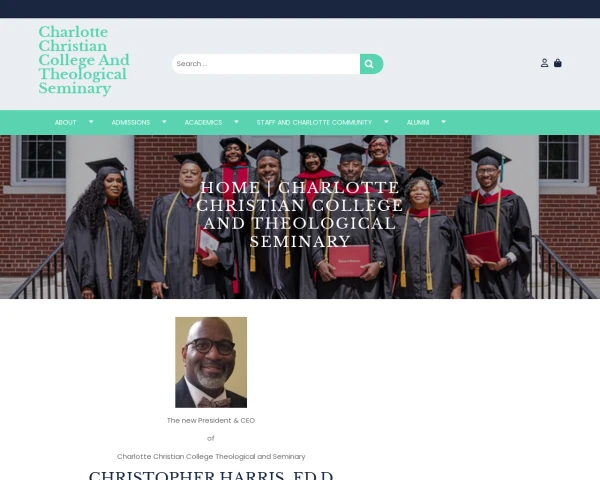This screenshot has height=480, width=600.
Task: Click the President portrait photo
Action: coord(211,362)
